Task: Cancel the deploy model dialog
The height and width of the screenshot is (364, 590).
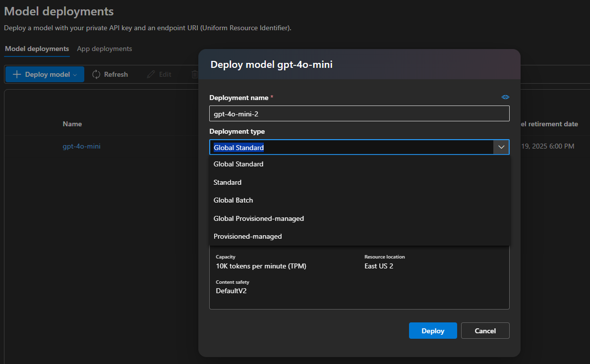Action: click(x=485, y=330)
